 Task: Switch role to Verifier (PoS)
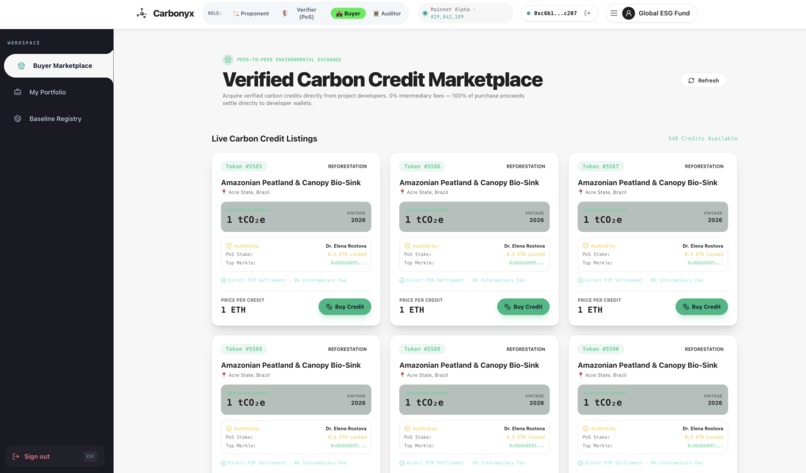coord(301,13)
